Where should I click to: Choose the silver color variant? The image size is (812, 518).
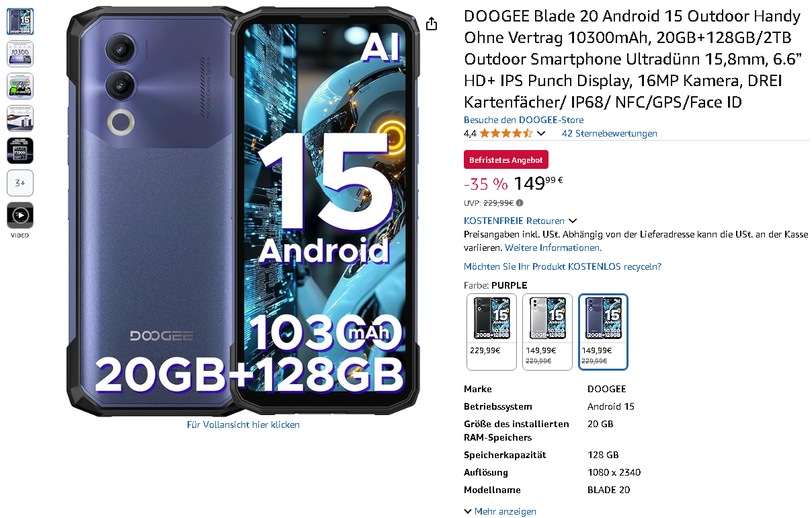pos(548,332)
